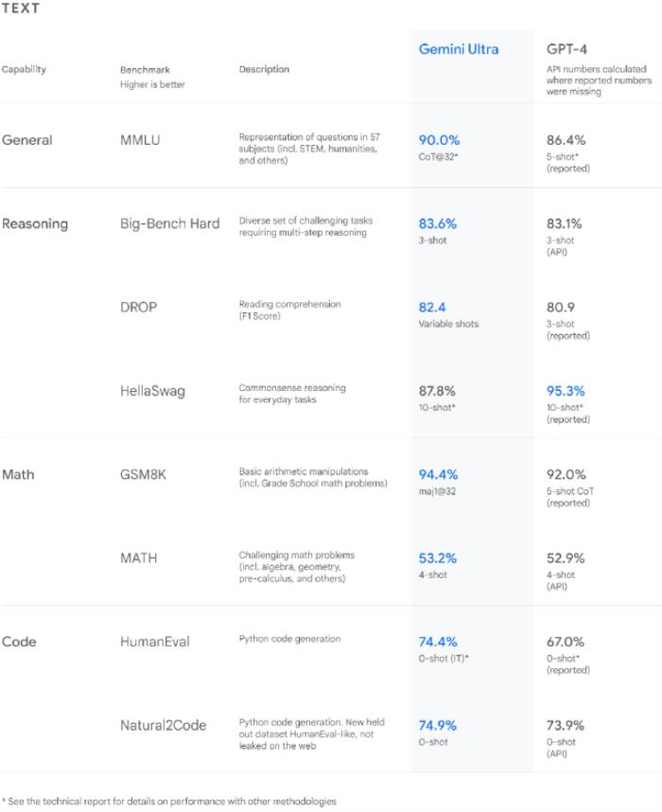Click the TEXT section heading

pos(20,9)
